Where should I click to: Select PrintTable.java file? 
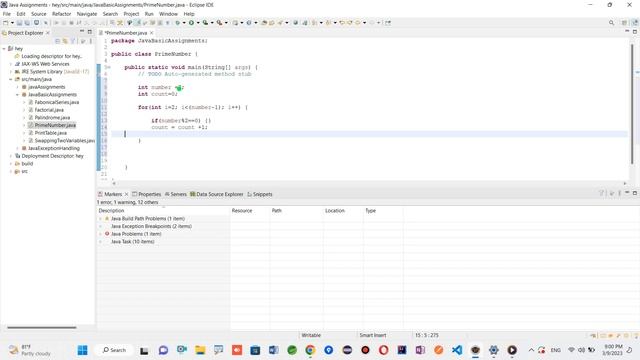[x=50, y=133]
